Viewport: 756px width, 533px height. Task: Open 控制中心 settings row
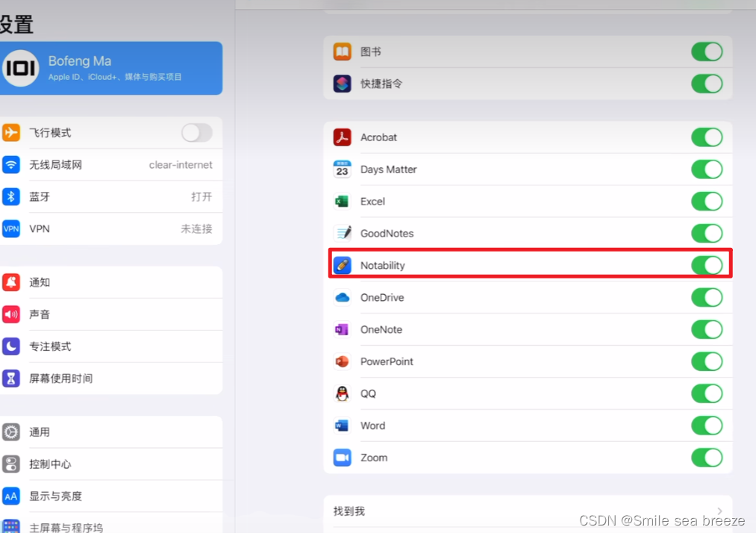(x=111, y=464)
